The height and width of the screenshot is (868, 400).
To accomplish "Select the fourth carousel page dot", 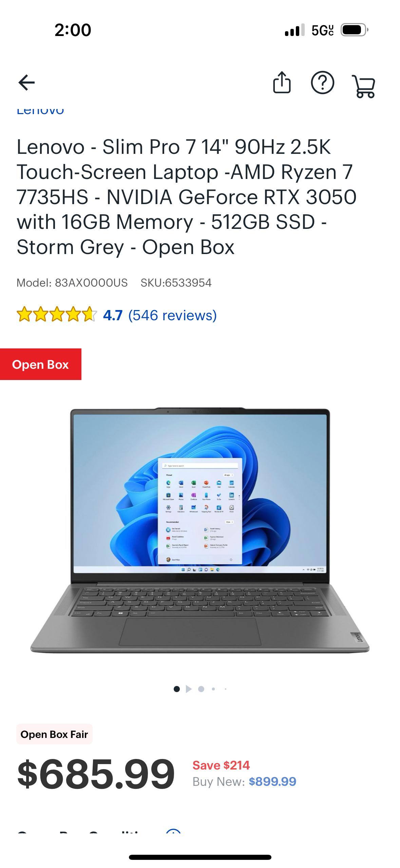I will 213,689.
